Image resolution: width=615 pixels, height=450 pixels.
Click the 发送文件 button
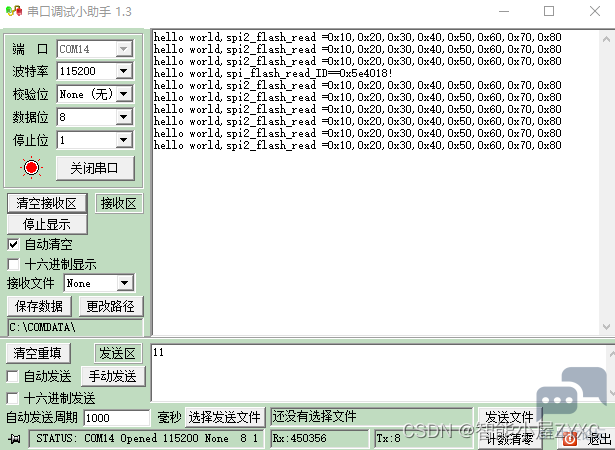(x=509, y=416)
